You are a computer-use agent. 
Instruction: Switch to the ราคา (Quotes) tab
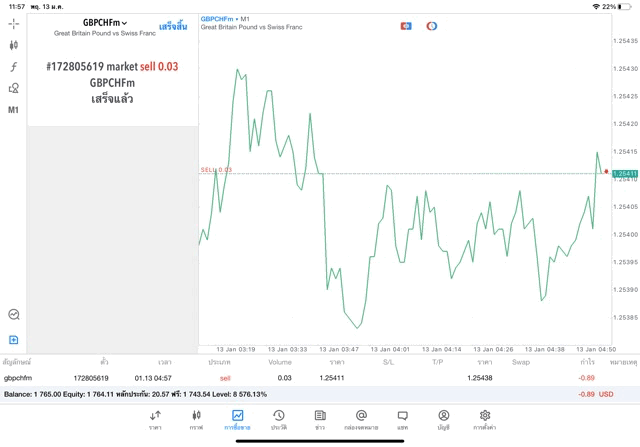(155, 420)
